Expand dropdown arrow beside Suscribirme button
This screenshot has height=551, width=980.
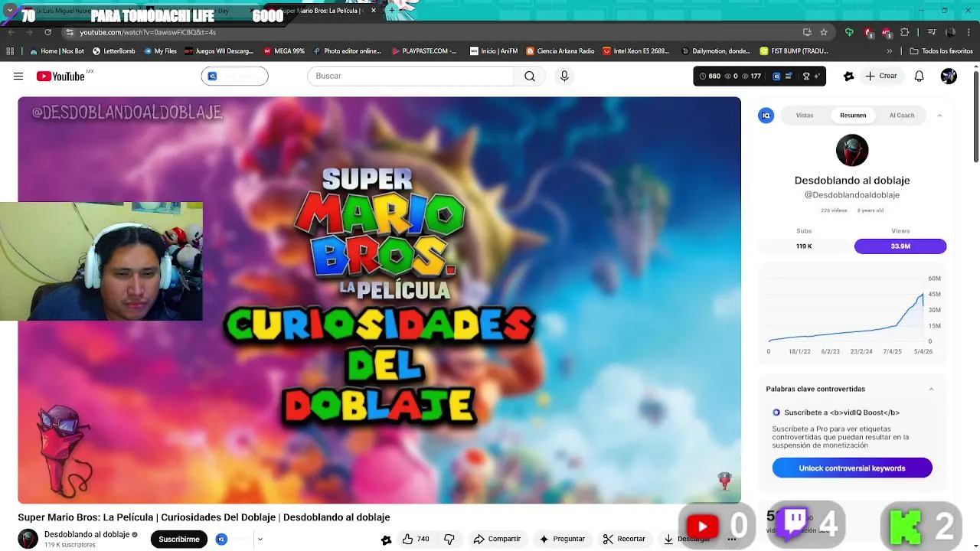260,539
